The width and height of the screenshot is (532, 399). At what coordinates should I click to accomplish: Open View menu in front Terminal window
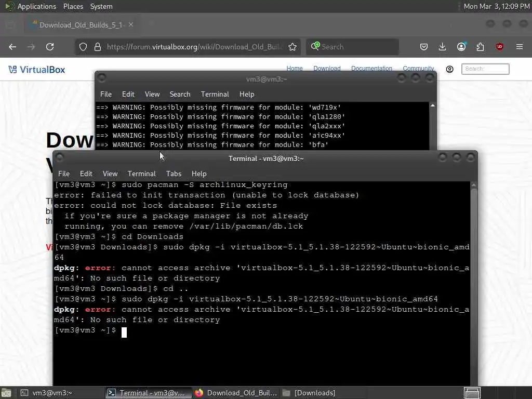pyautogui.click(x=110, y=174)
